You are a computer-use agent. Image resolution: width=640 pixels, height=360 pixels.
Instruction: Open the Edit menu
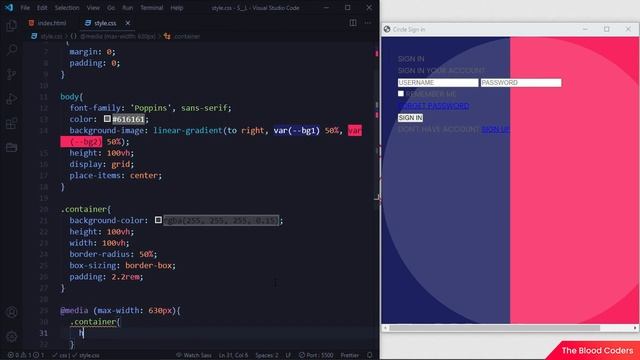coord(42,8)
